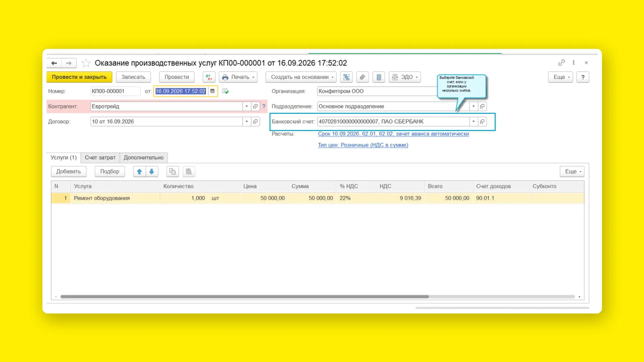This screenshot has width=644, height=362.
Task: Show accounting entries Дт/Кт icon
Action: pyautogui.click(x=209, y=77)
